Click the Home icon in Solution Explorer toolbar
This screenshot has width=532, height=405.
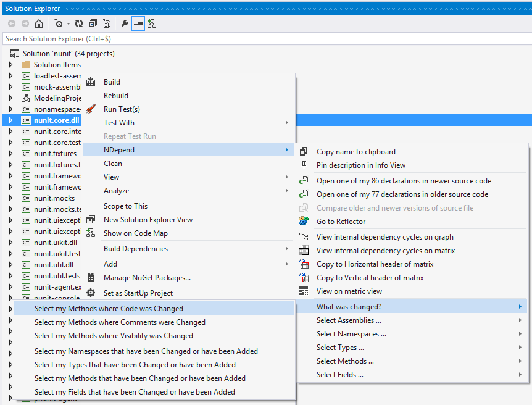click(39, 23)
